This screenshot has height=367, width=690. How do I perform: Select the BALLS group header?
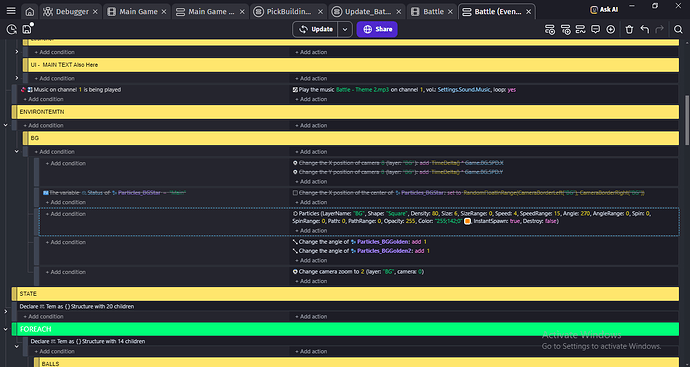point(356,363)
